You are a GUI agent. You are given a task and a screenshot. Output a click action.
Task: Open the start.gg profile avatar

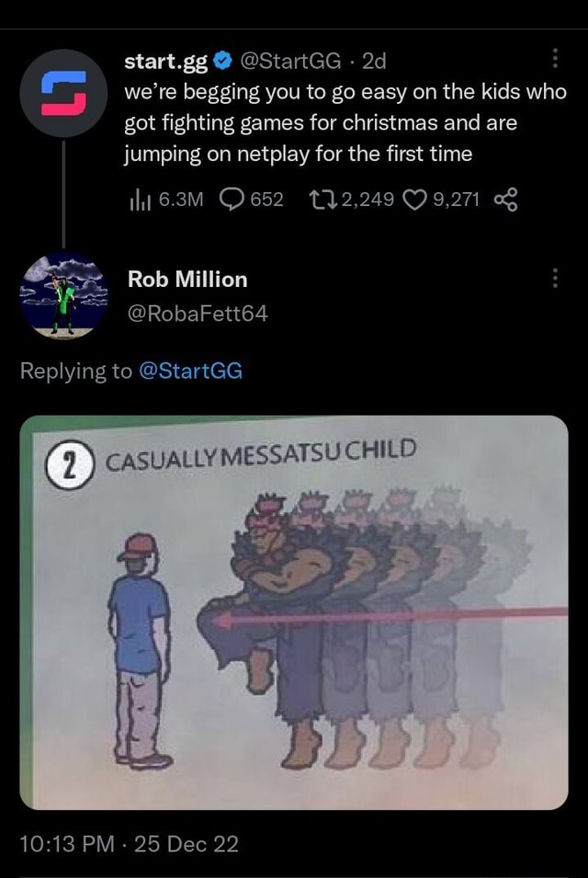(x=63, y=94)
